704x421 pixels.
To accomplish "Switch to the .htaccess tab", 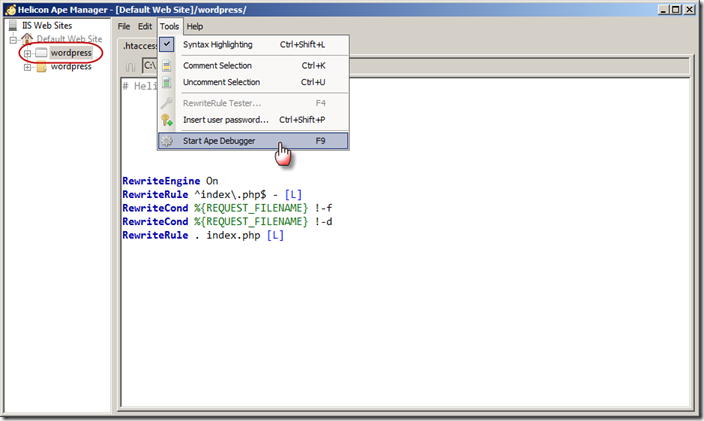I will coord(136,45).
